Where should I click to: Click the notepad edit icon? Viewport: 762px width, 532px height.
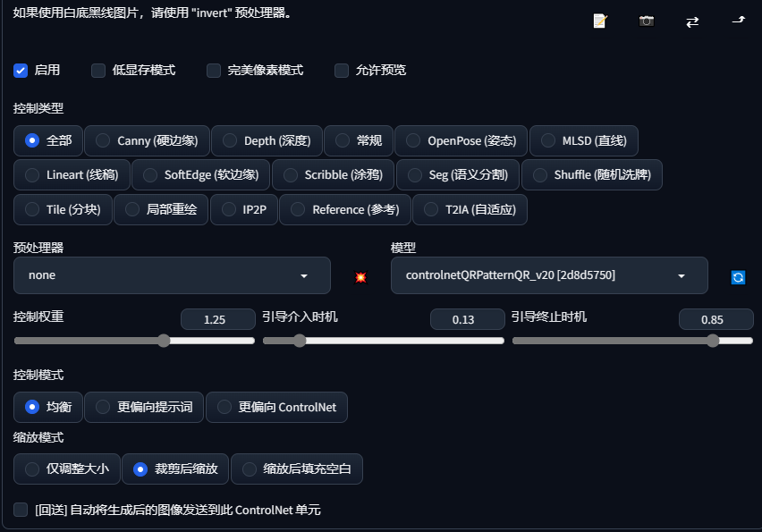click(600, 21)
